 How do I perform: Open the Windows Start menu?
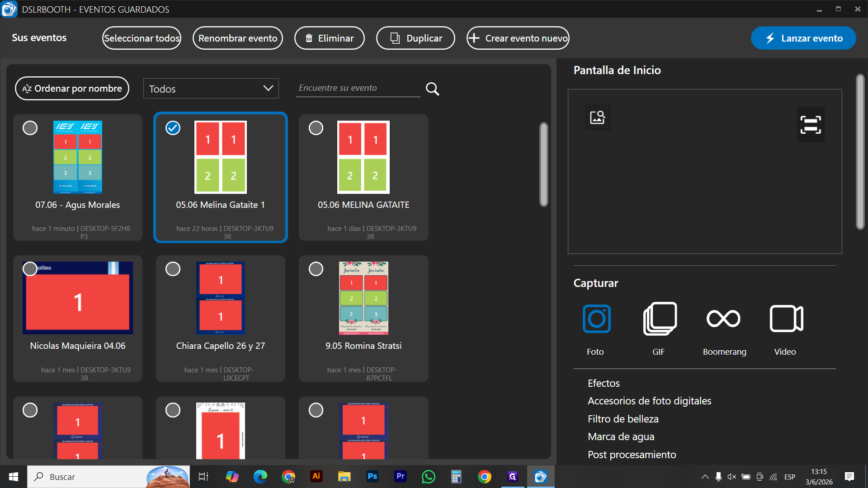click(14, 477)
